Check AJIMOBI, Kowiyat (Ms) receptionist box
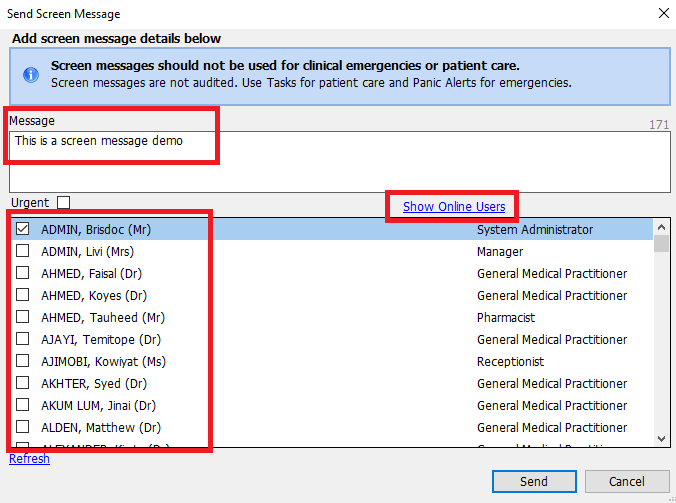This screenshot has width=676, height=503. pos(23,362)
